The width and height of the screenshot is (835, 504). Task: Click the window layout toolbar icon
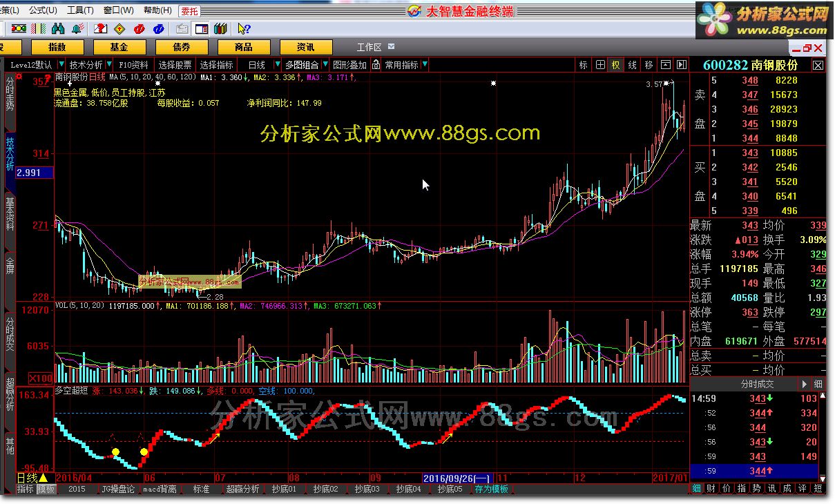[x=202, y=28]
